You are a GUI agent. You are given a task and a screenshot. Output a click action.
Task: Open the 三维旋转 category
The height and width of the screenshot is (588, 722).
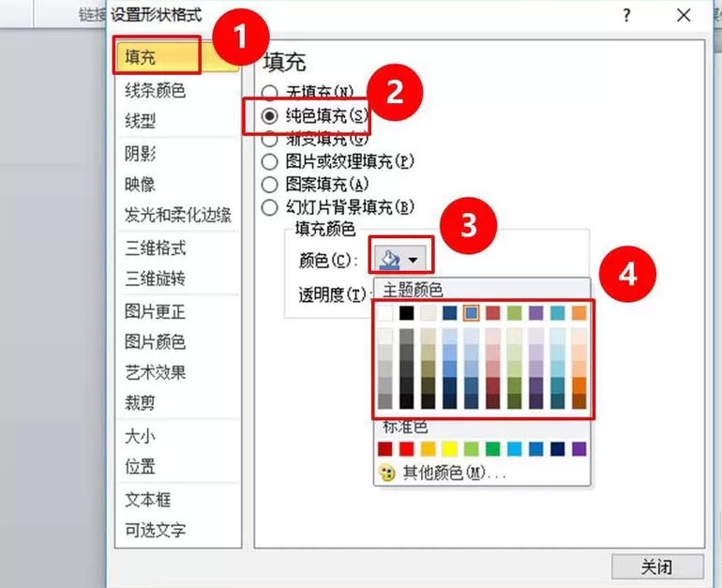click(x=155, y=279)
